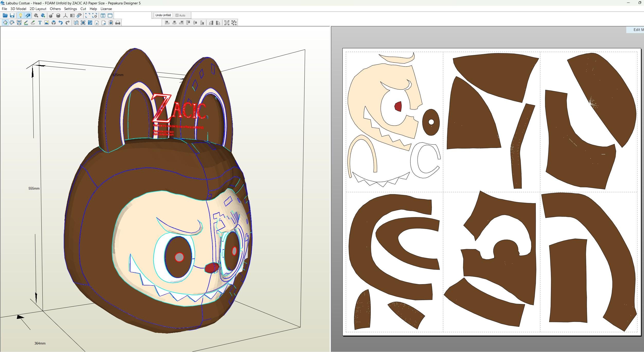Toggle textured display of the 3D model
This screenshot has height=352, width=644.
[27, 15]
